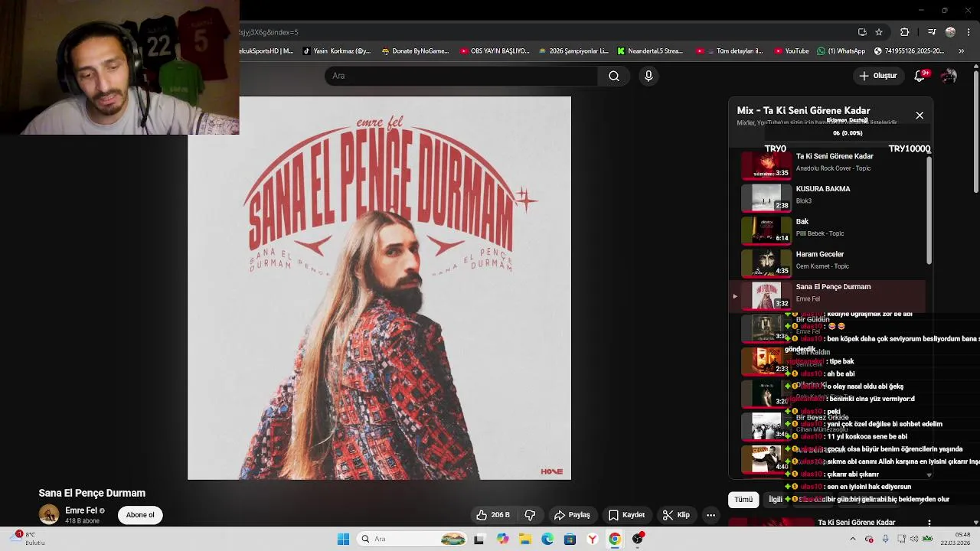Open the Neandertal.5 Strea... Kick bookmark
980x551 pixels.
point(651,51)
